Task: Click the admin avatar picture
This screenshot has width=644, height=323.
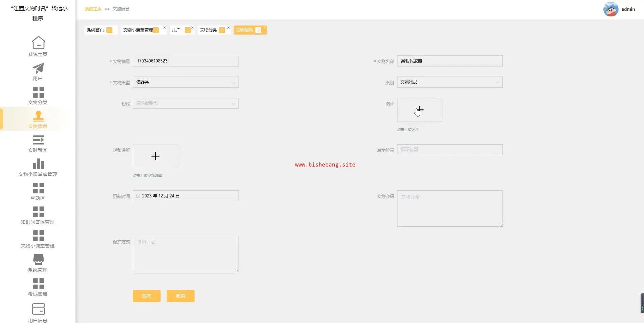Action: 611,9
